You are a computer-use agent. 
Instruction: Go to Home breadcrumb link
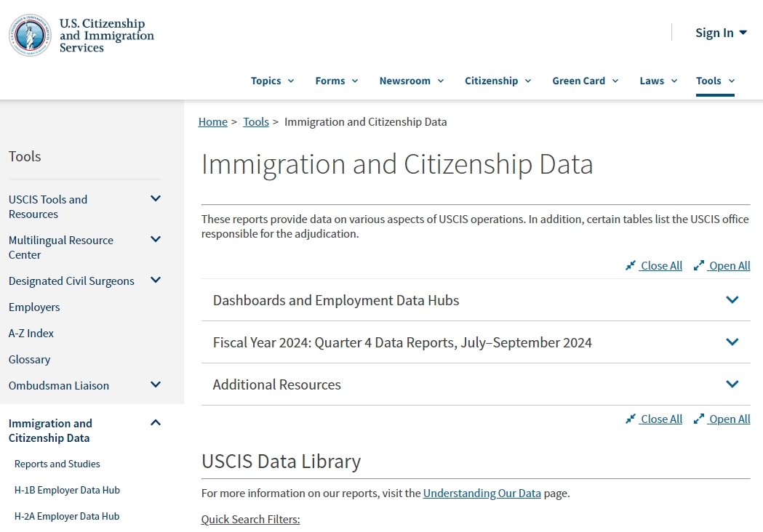tap(212, 122)
